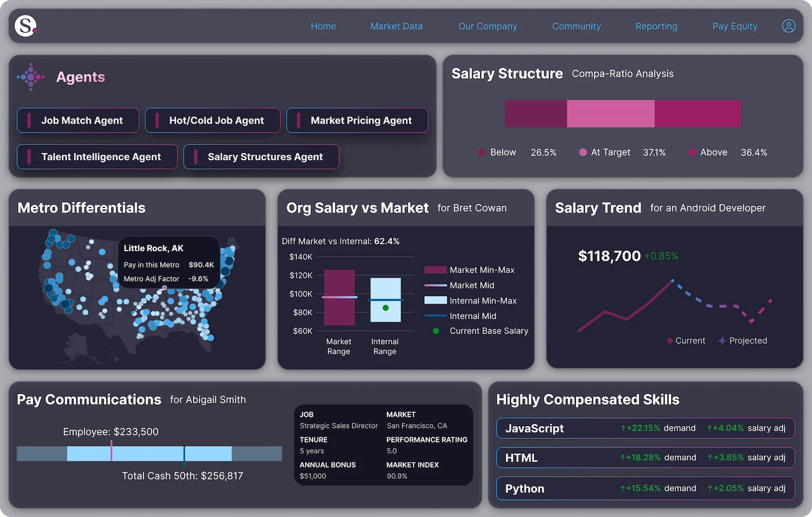This screenshot has height=517, width=812.
Task: Open Our Company menu
Action: click(488, 26)
